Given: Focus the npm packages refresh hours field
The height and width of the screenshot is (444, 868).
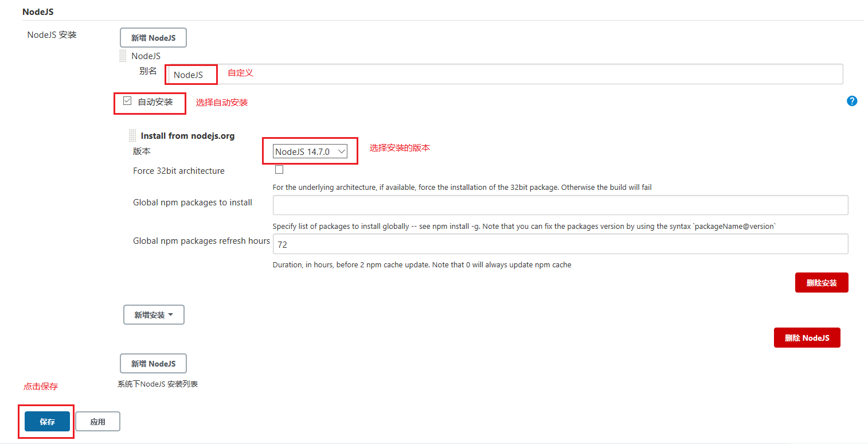Looking at the screenshot, I should click(x=560, y=244).
